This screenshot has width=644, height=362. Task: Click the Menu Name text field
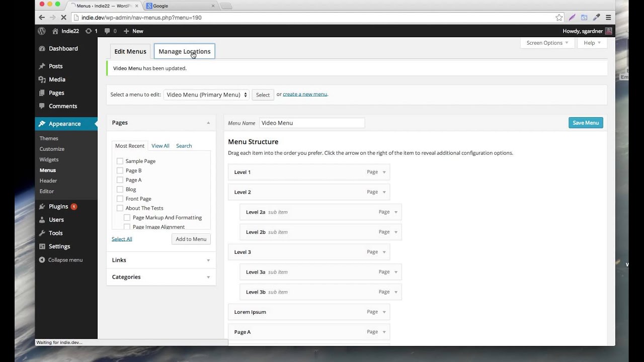point(312,123)
